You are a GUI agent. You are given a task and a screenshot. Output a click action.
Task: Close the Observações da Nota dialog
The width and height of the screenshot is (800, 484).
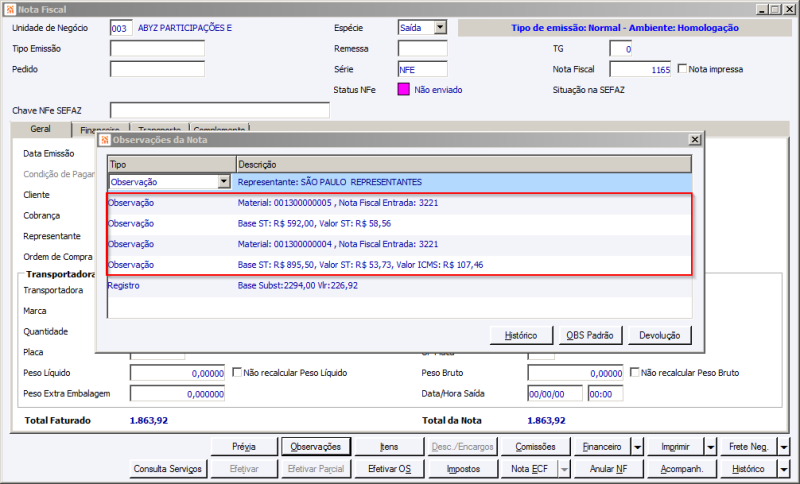694,140
